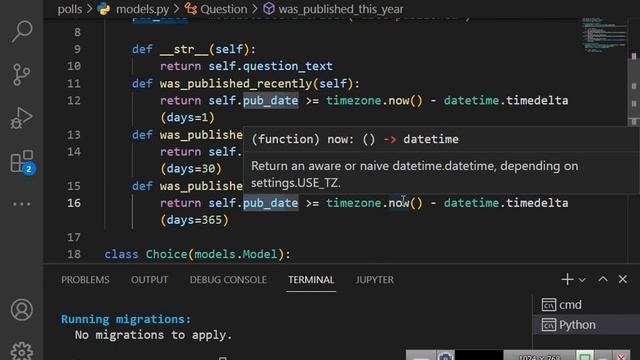Click 'class Choice(models.Model):' code line

point(197,254)
